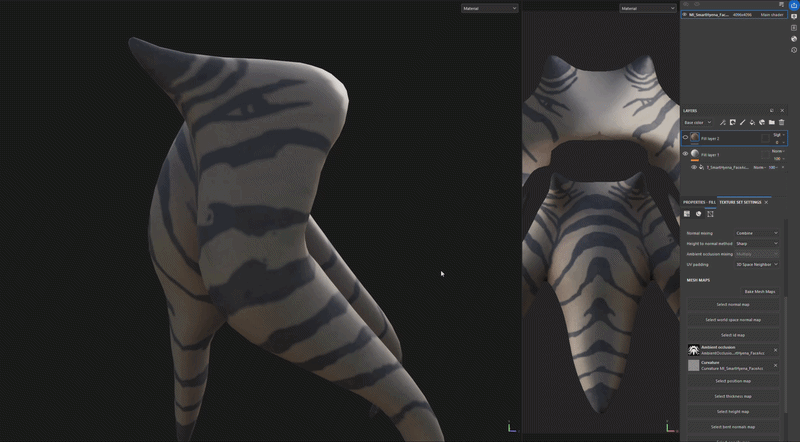
Task: Click Select height map button
Action: point(733,412)
